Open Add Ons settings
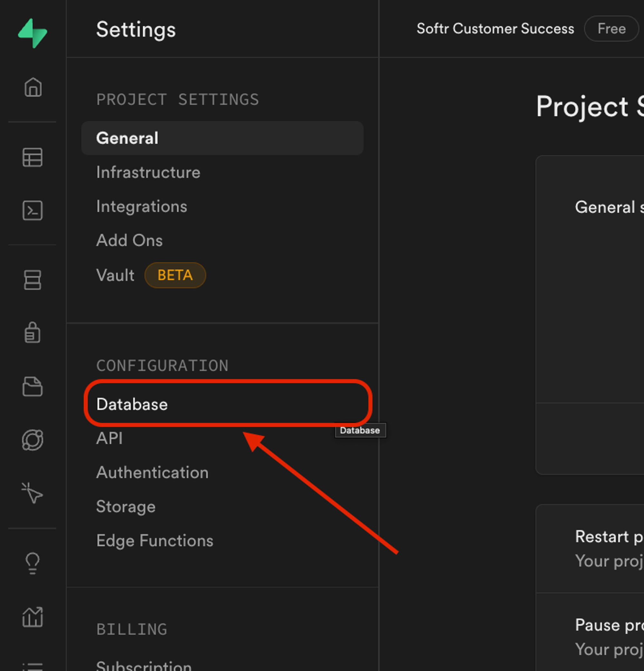 click(129, 240)
